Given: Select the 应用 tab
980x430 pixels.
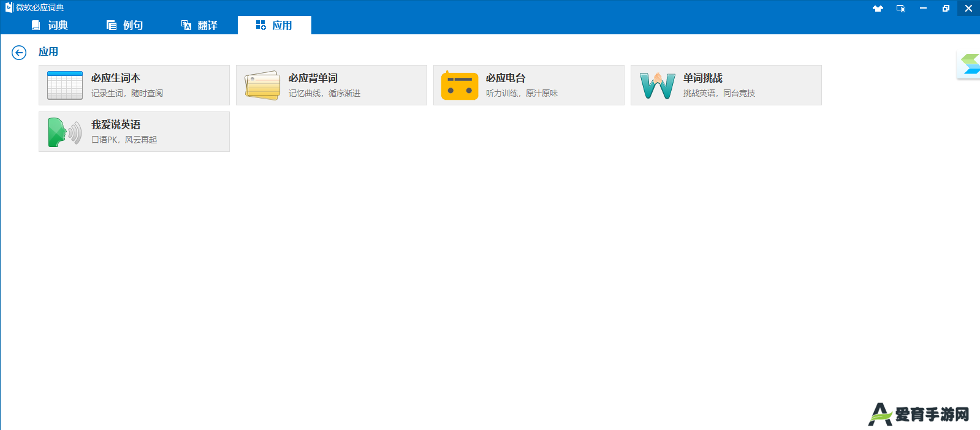Looking at the screenshot, I should pos(274,25).
